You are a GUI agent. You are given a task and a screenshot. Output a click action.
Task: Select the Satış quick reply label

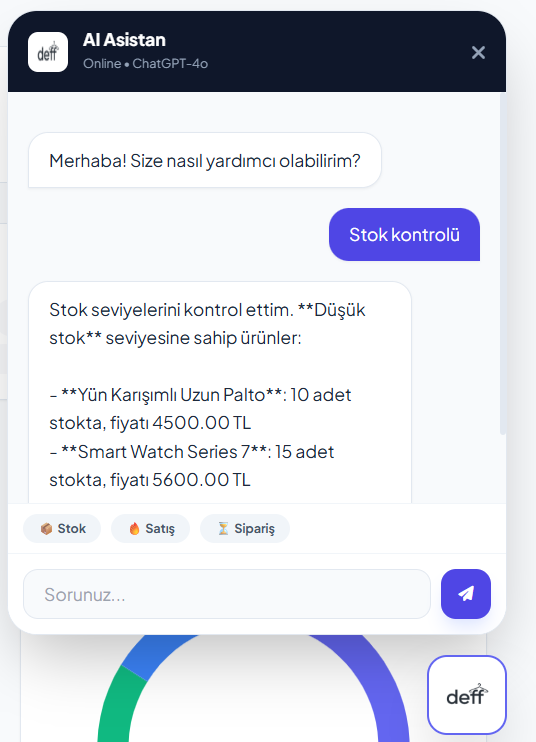pyautogui.click(x=160, y=529)
